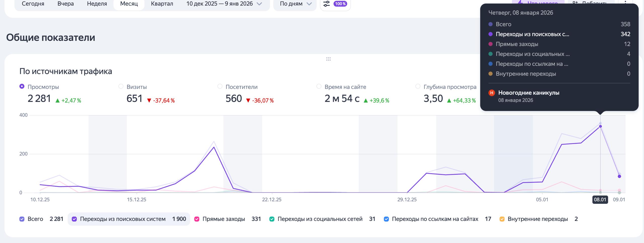
Task: Open the date range dropdown
Action: tap(224, 4)
